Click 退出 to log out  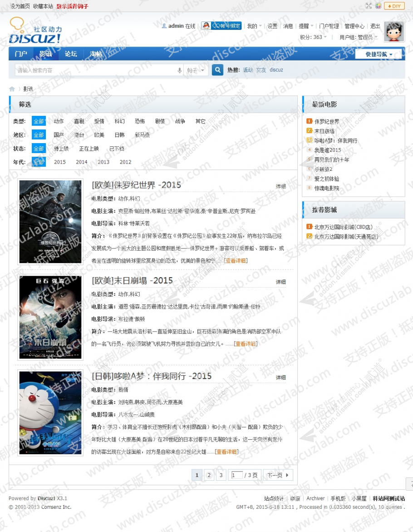click(x=375, y=26)
